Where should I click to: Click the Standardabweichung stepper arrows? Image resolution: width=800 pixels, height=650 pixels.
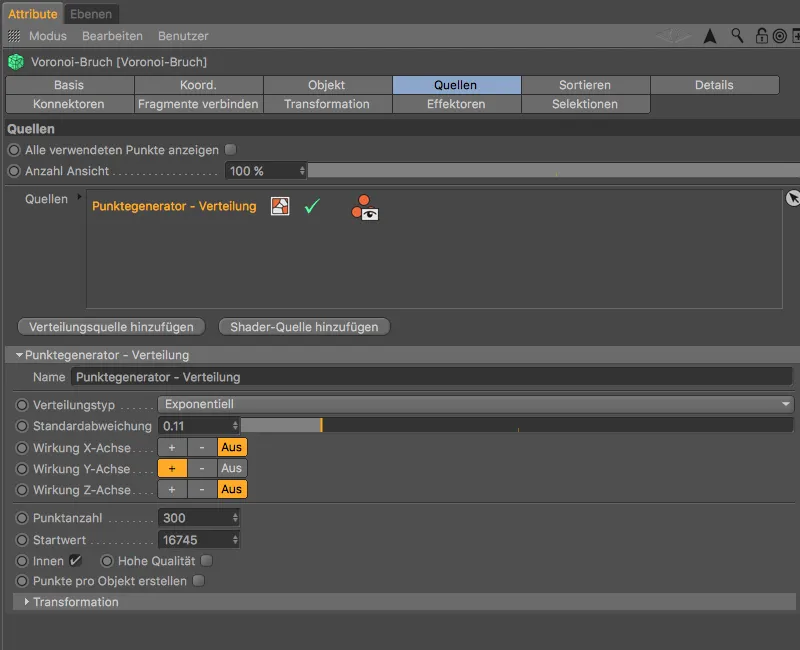pos(235,426)
